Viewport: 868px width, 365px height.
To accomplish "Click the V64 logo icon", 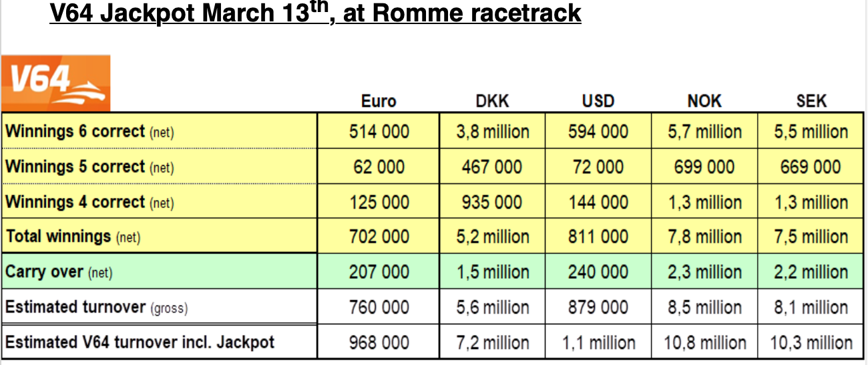I will [x=56, y=84].
